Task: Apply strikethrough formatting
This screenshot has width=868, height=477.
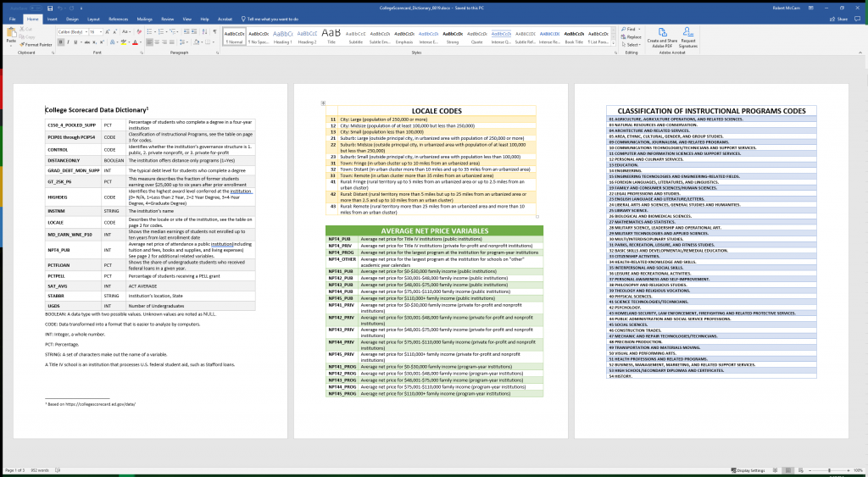Action: 87,42
